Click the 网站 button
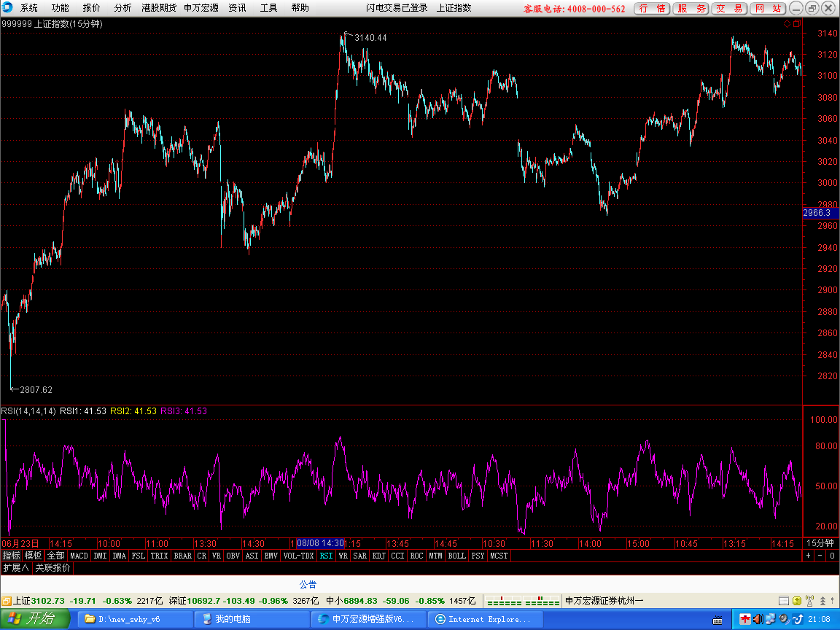Screen dimensions: 840x630 pyautogui.click(x=769, y=9)
